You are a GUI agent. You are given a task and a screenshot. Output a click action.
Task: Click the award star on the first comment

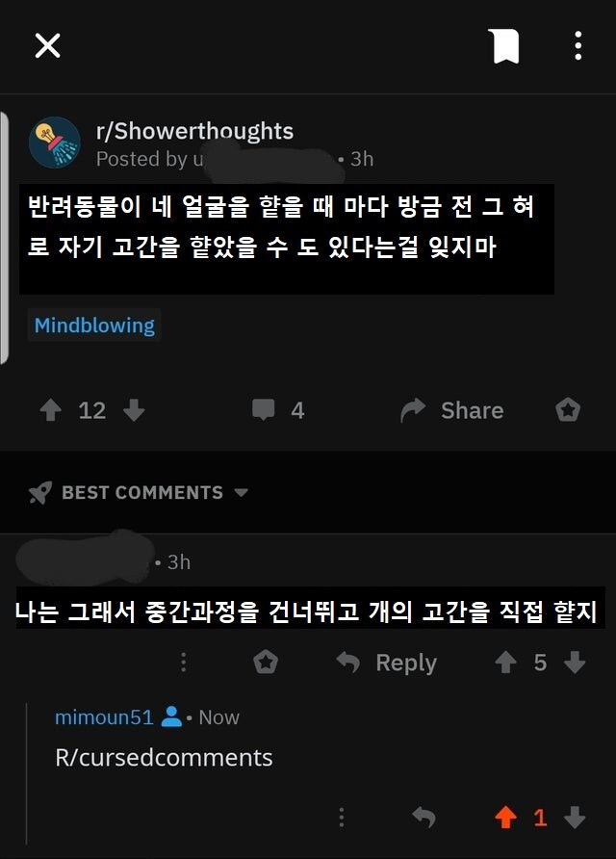267,663
